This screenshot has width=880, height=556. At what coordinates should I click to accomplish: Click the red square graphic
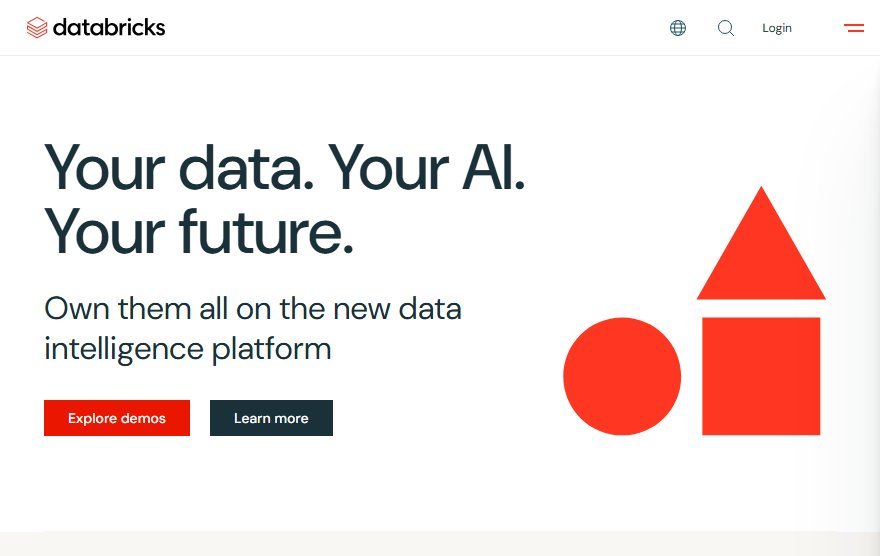pyautogui.click(x=761, y=376)
